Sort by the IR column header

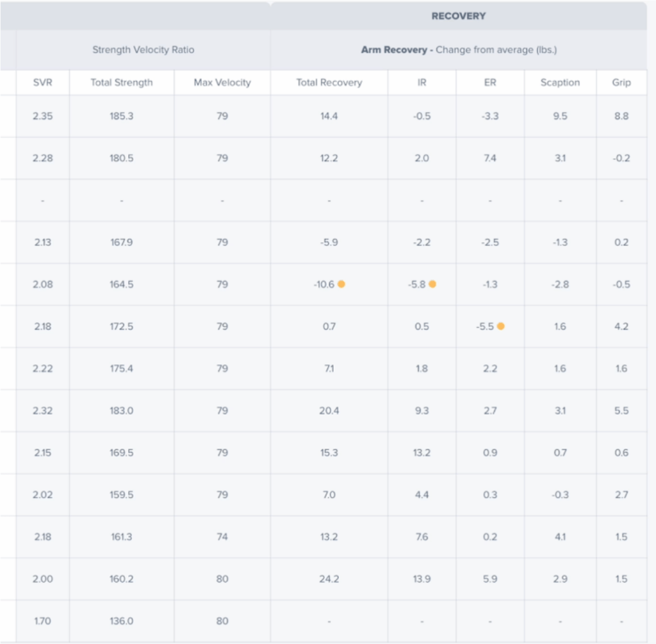tap(422, 83)
